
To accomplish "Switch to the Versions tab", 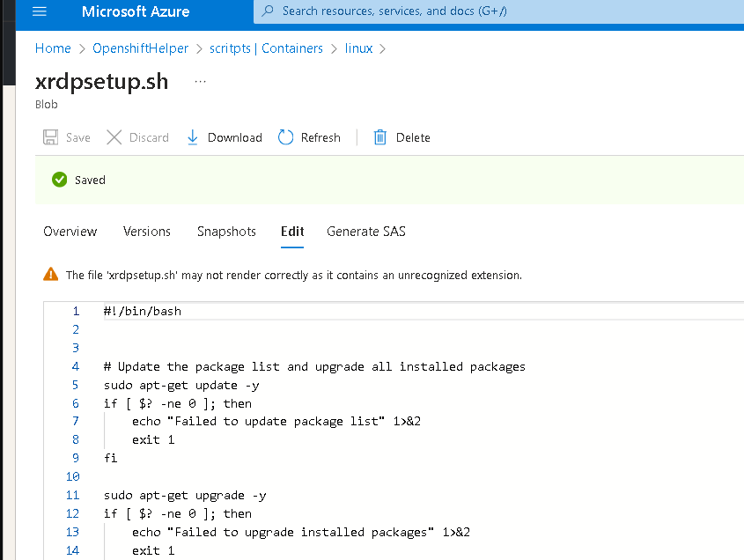I will click(147, 231).
